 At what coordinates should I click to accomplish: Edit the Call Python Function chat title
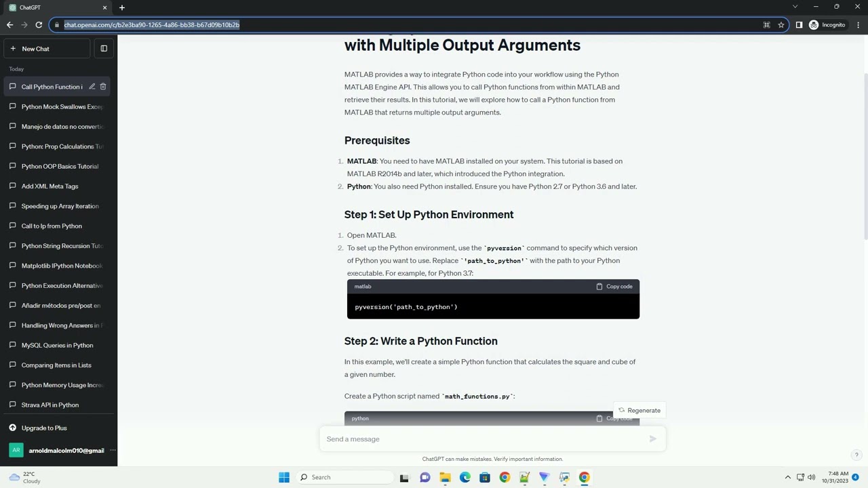pyautogui.click(x=92, y=87)
